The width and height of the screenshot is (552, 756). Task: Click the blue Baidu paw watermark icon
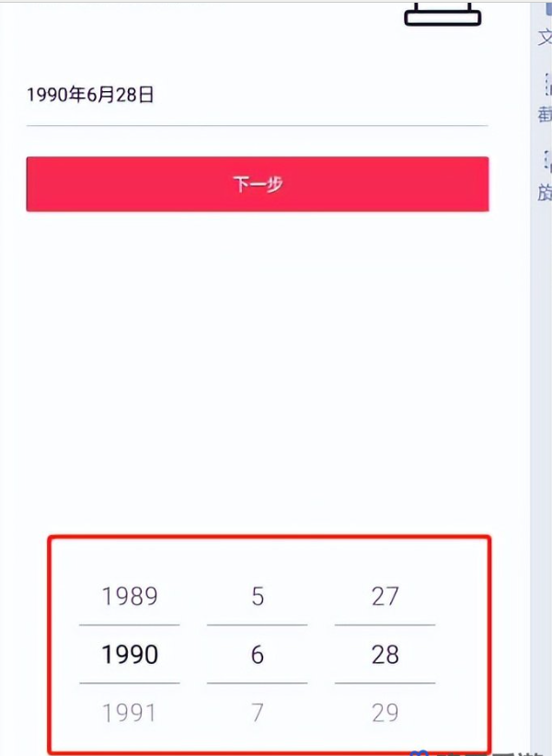[419, 752]
